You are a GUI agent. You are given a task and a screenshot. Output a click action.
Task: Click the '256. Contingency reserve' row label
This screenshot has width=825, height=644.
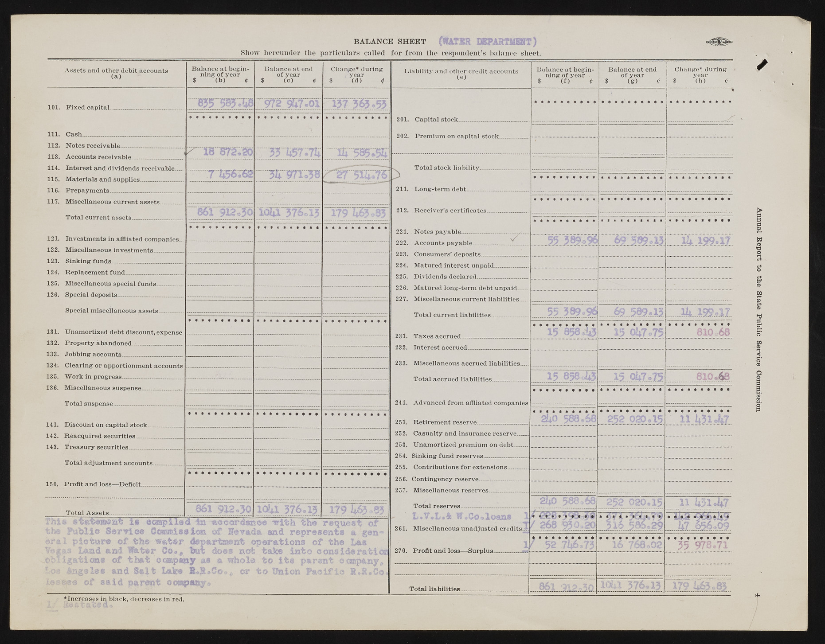point(437,479)
